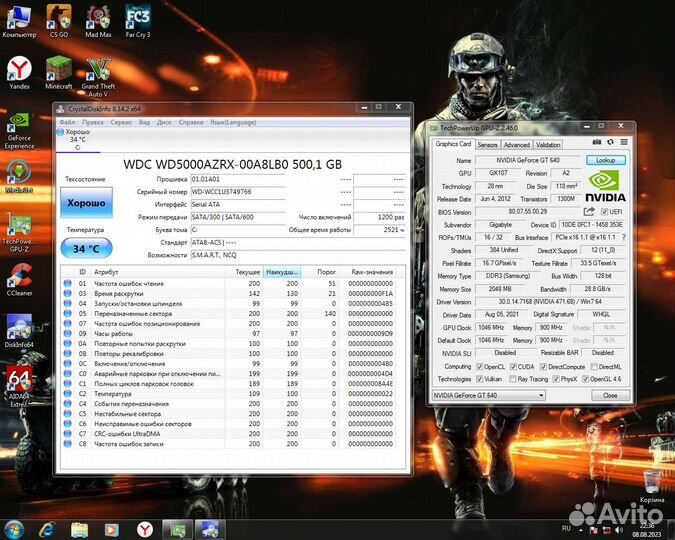This screenshot has height=540, width=675.
Task: Open the Windows Start button
Action: [x=14, y=529]
